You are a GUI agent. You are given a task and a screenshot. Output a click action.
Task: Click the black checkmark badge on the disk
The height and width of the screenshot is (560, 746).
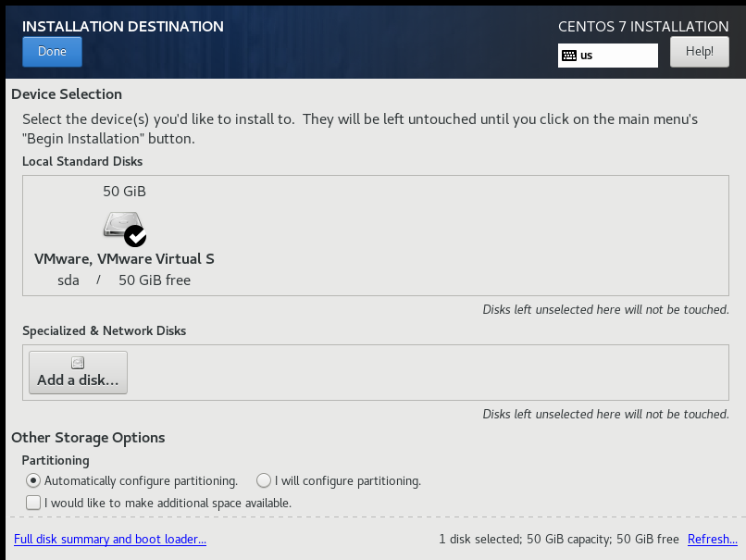pyautogui.click(x=135, y=236)
